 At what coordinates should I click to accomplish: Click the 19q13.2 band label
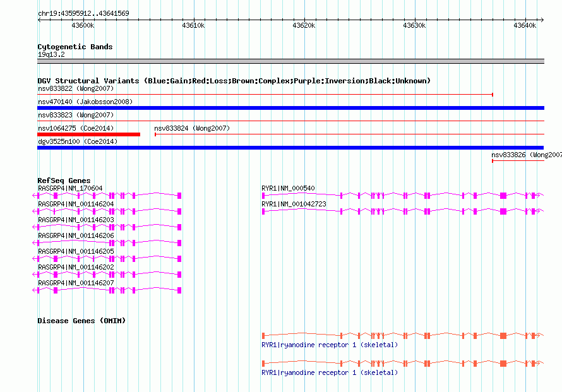51,54
